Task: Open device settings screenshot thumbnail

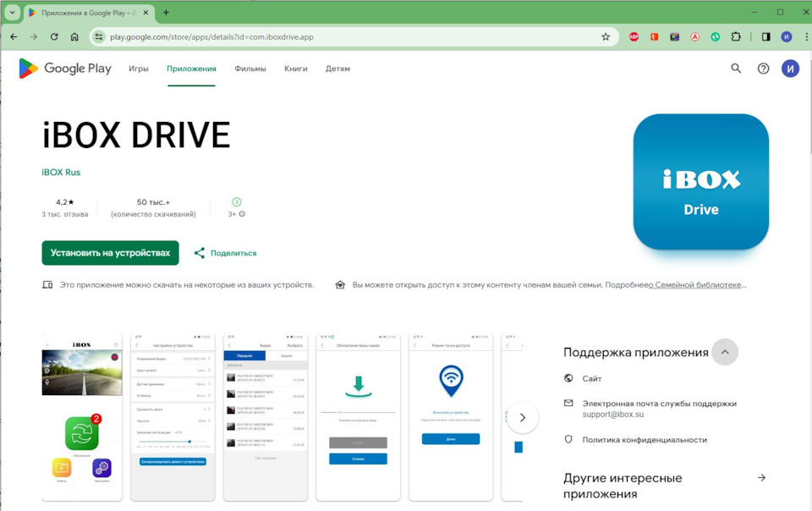Action: 173,417
